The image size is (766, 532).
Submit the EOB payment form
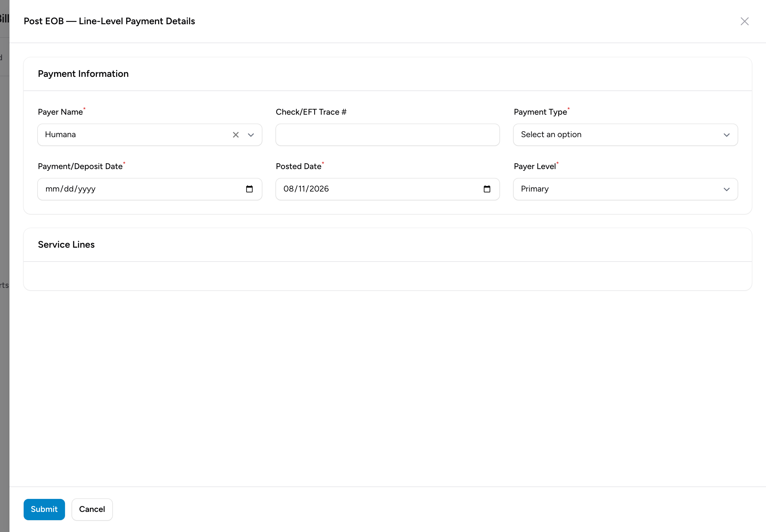pyautogui.click(x=44, y=509)
